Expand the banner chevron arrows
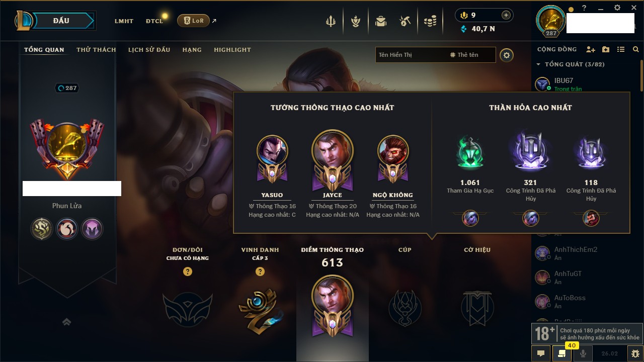The width and height of the screenshot is (644, 362). (x=66, y=322)
